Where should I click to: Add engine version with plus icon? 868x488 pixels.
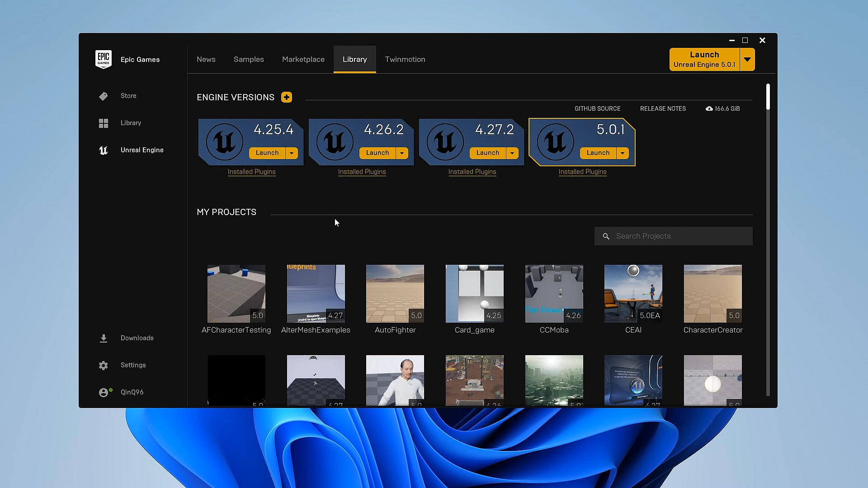287,97
